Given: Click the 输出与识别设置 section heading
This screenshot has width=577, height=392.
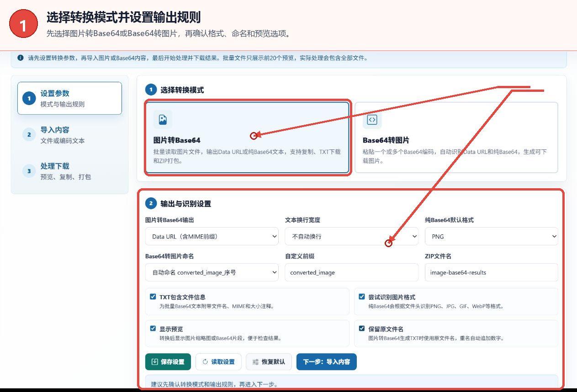Looking at the screenshot, I should [185, 204].
